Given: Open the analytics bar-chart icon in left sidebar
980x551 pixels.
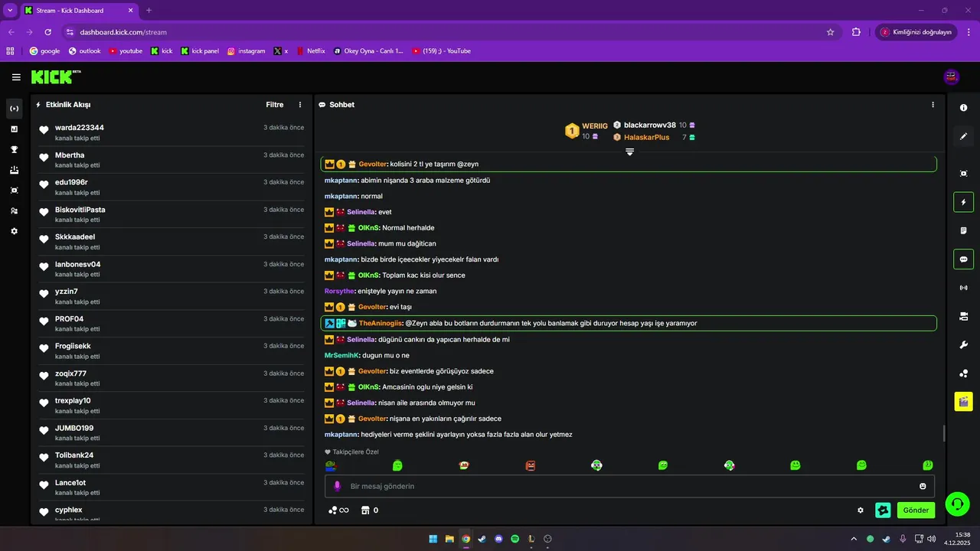Looking at the screenshot, I should [x=14, y=129].
